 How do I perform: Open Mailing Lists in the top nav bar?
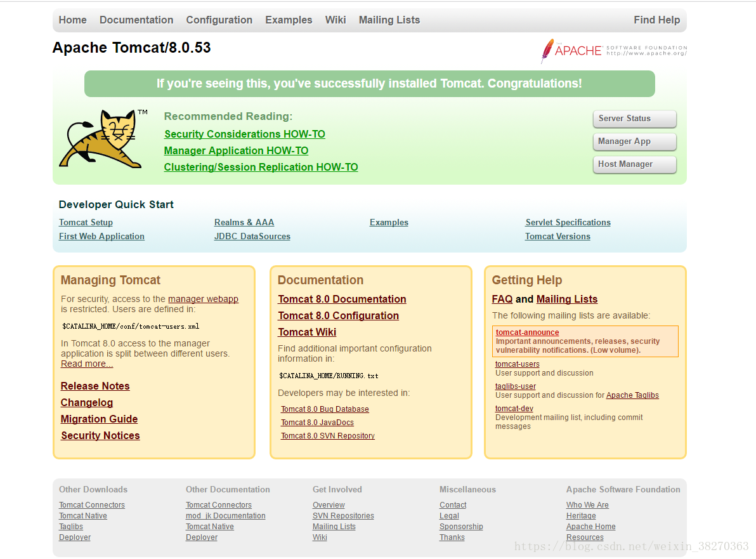(389, 20)
